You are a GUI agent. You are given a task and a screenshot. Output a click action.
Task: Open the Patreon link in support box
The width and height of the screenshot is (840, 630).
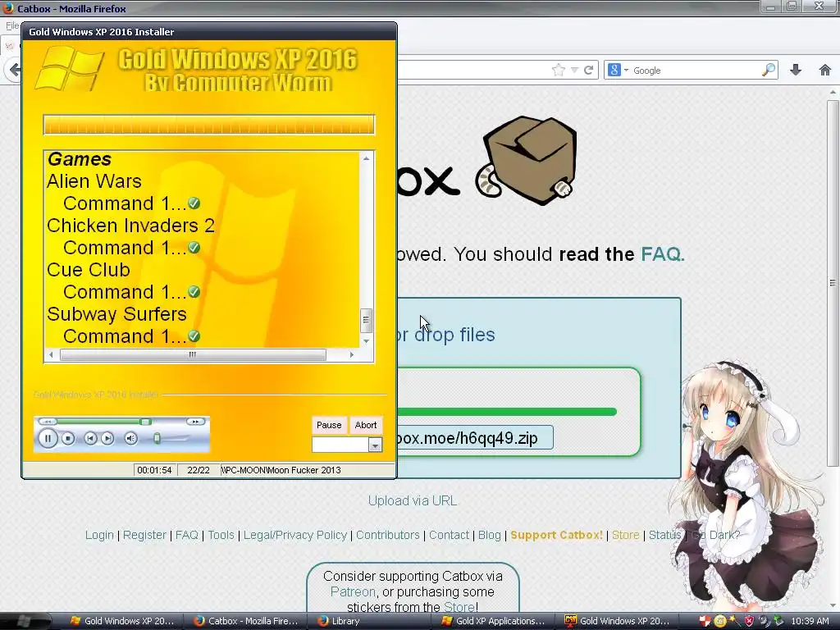[353, 592]
